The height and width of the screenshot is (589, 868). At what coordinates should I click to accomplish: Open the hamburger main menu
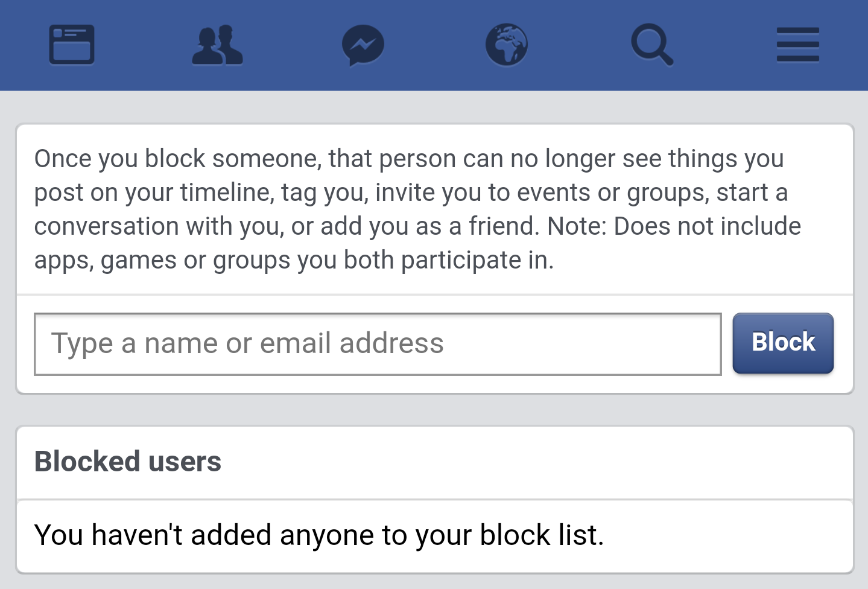coord(797,45)
